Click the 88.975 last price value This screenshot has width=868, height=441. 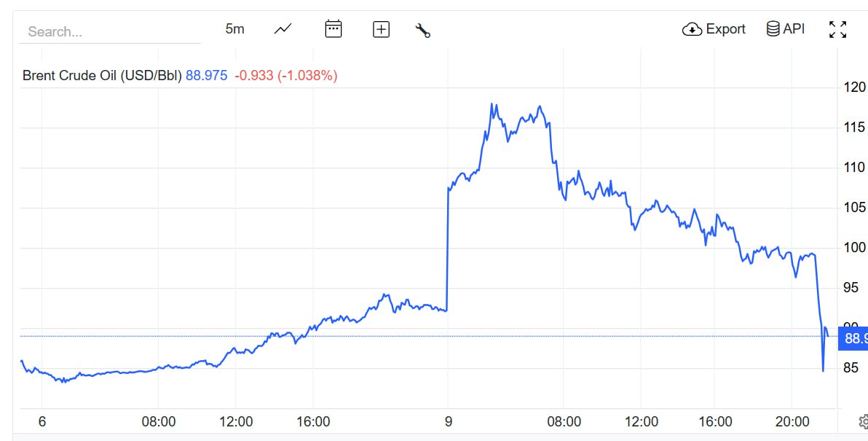(207, 75)
